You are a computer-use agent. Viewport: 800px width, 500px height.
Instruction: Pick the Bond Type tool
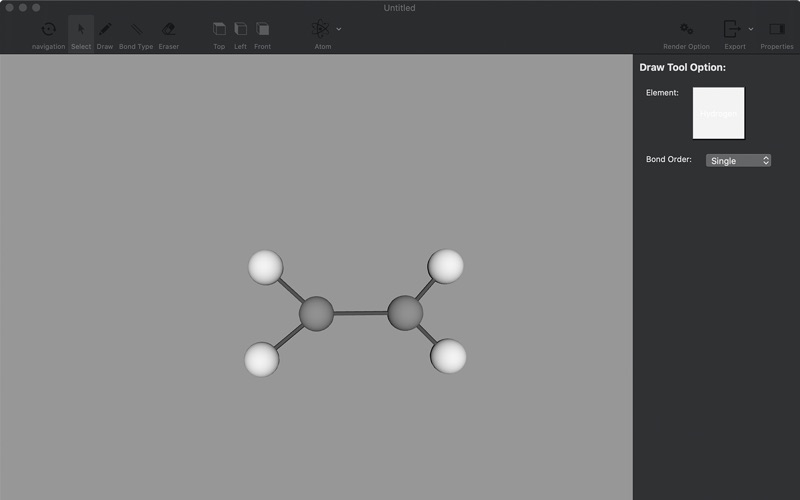pos(136,30)
